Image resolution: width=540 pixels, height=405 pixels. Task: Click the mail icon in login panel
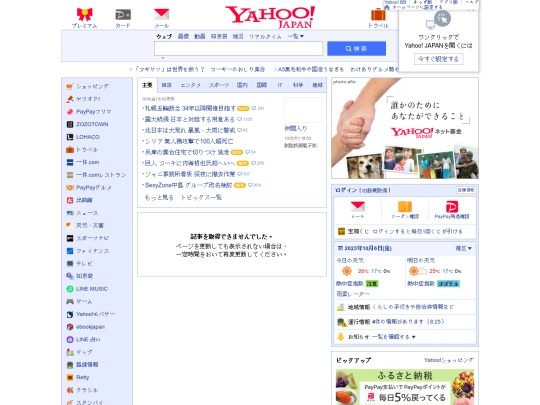point(357,206)
